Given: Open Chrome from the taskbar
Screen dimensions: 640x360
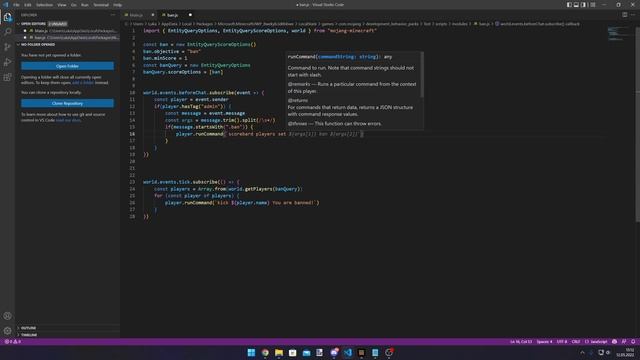Looking at the screenshot, I should [x=265, y=353].
